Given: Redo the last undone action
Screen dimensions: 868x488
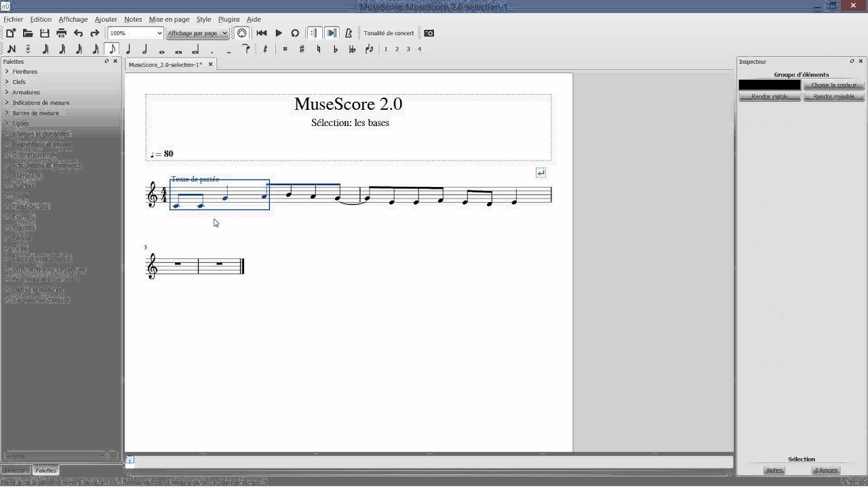Looking at the screenshot, I should coord(95,33).
